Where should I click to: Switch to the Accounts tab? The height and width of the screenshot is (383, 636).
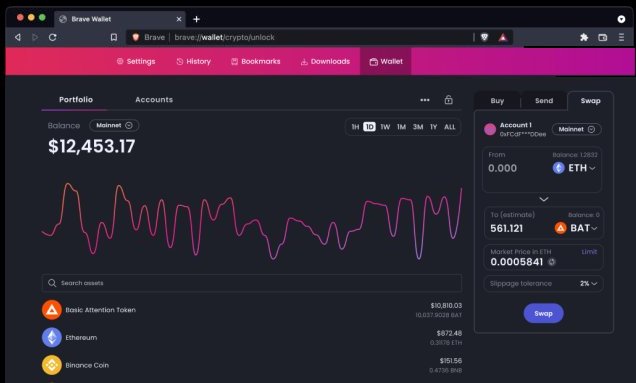[154, 99]
